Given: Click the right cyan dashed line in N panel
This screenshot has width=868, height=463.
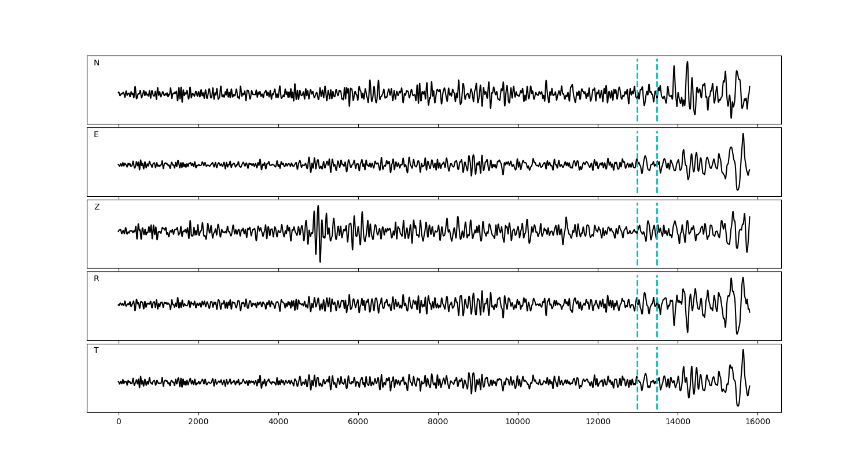Looking at the screenshot, I should (657, 75).
